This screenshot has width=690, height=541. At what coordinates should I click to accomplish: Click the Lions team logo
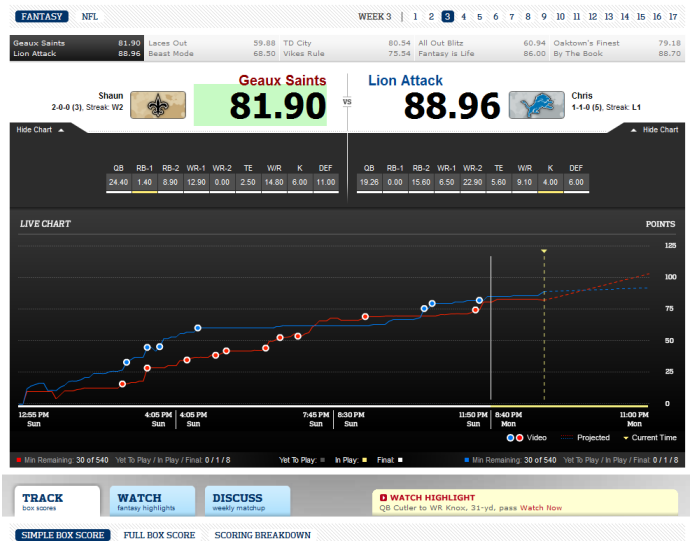tap(536, 105)
